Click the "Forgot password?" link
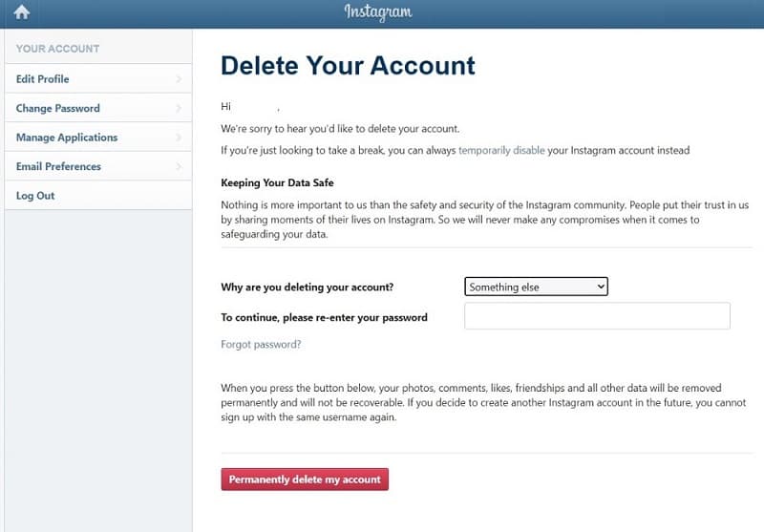 click(x=261, y=344)
